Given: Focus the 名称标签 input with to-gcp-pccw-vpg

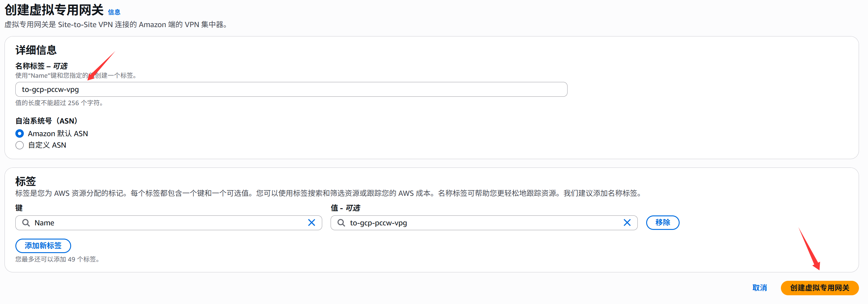Looking at the screenshot, I should pyautogui.click(x=291, y=89).
